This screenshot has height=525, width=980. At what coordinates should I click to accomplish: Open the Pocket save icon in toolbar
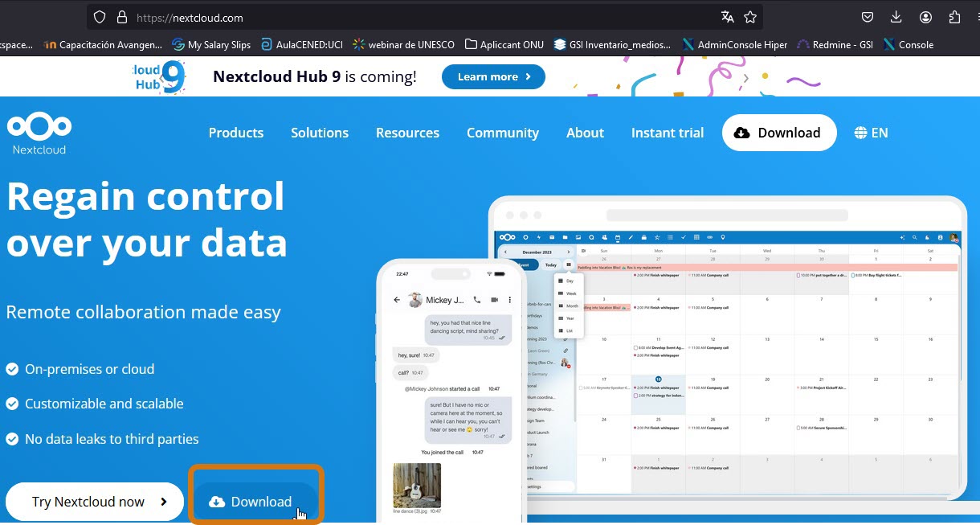click(x=868, y=17)
